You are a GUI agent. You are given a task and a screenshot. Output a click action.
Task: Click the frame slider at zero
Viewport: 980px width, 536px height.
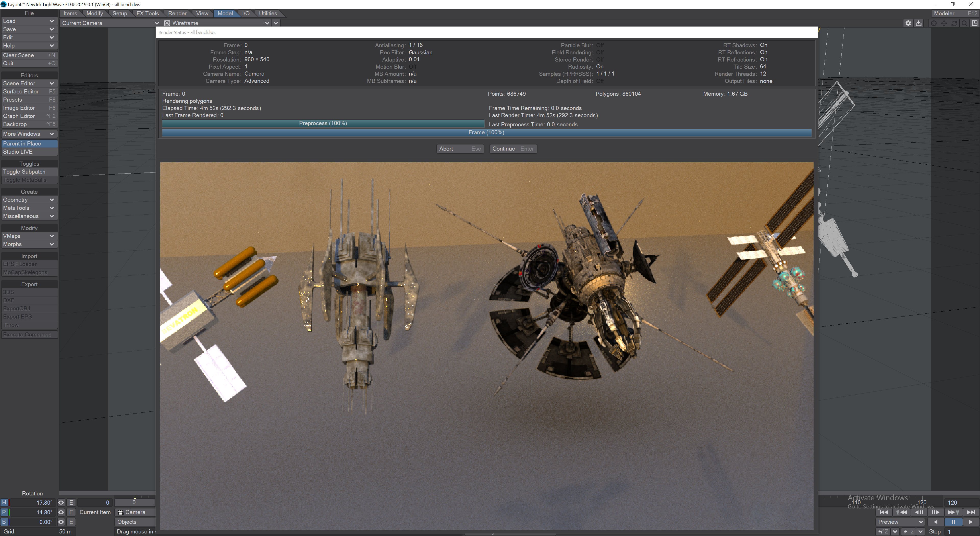coord(134,503)
